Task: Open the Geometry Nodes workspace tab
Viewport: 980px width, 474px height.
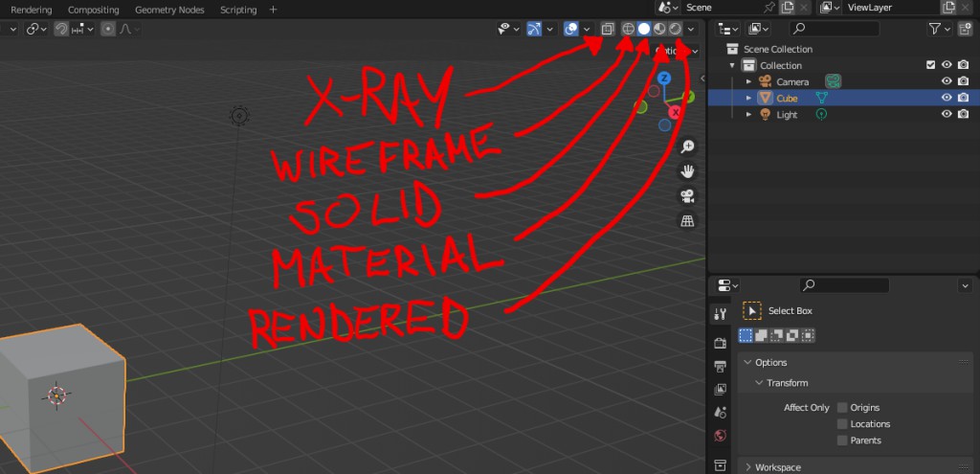Action: (x=168, y=10)
